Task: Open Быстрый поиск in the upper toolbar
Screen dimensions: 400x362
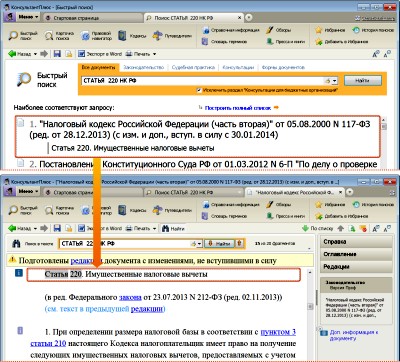Action: pyautogui.click(x=23, y=36)
